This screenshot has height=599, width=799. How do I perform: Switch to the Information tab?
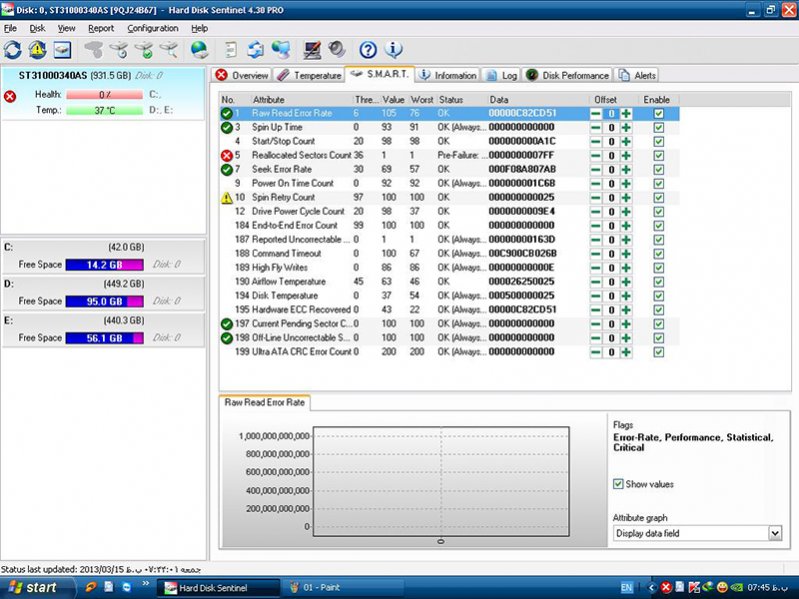(x=447, y=75)
